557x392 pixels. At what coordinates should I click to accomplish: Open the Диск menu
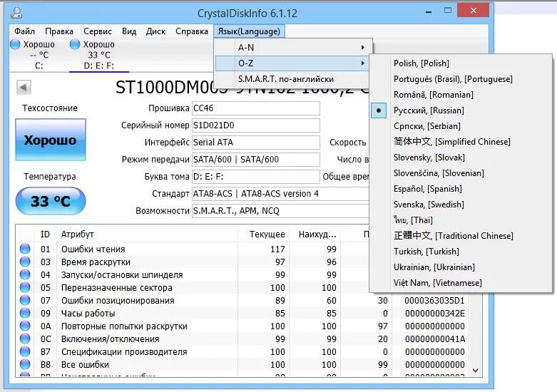155,31
